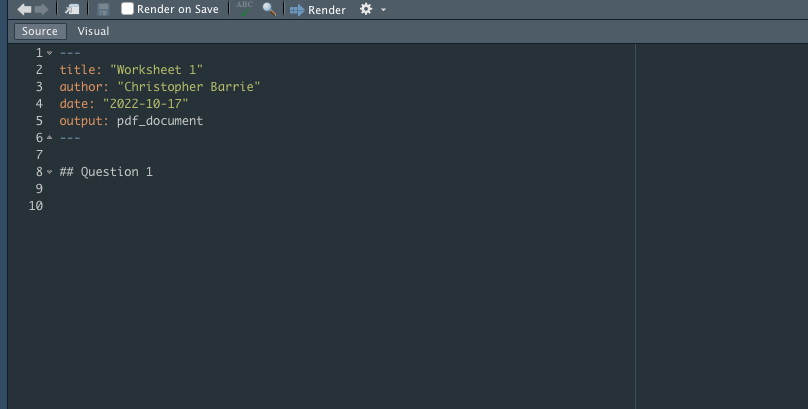The height and width of the screenshot is (409, 808).
Task: Show document in new window
Action: 72,9
